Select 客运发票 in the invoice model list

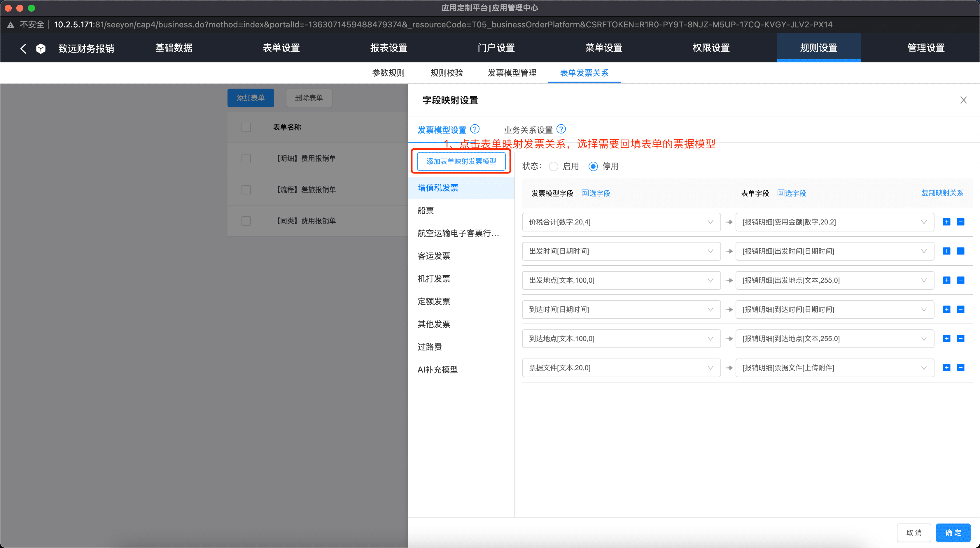(x=461, y=256)
